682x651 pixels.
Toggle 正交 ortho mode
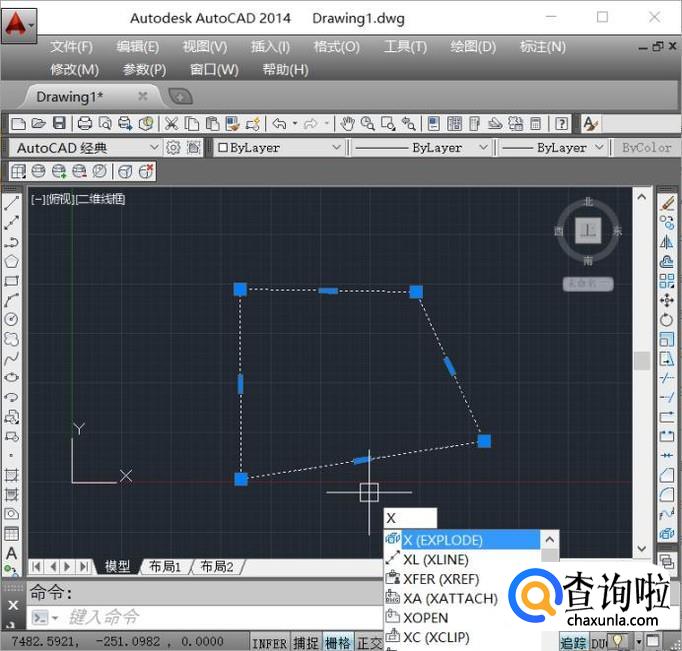369,643
